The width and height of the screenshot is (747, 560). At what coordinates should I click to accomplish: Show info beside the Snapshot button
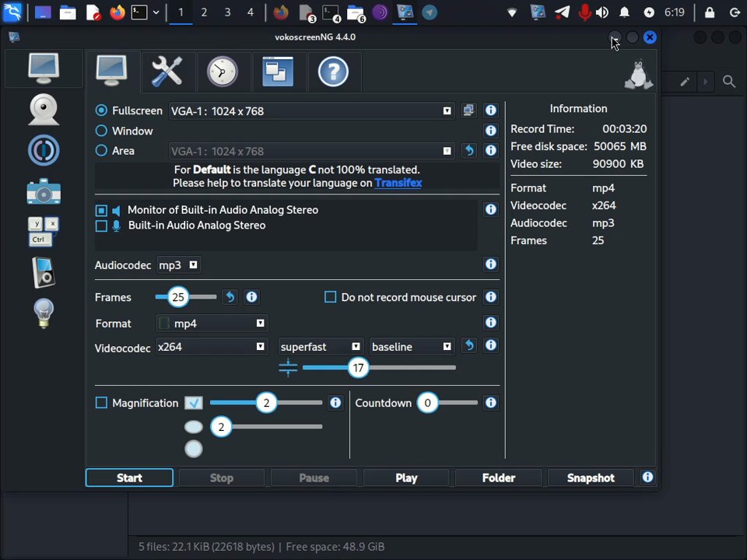[647, 477]
